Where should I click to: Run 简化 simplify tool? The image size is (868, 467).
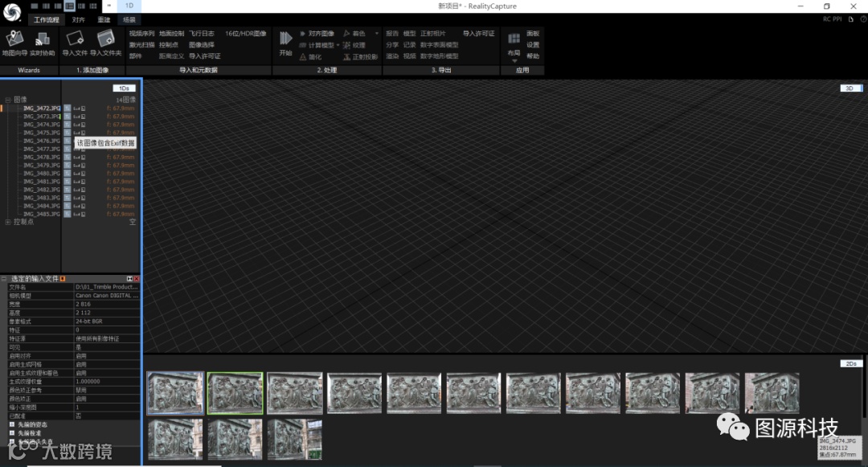[310, 57]
